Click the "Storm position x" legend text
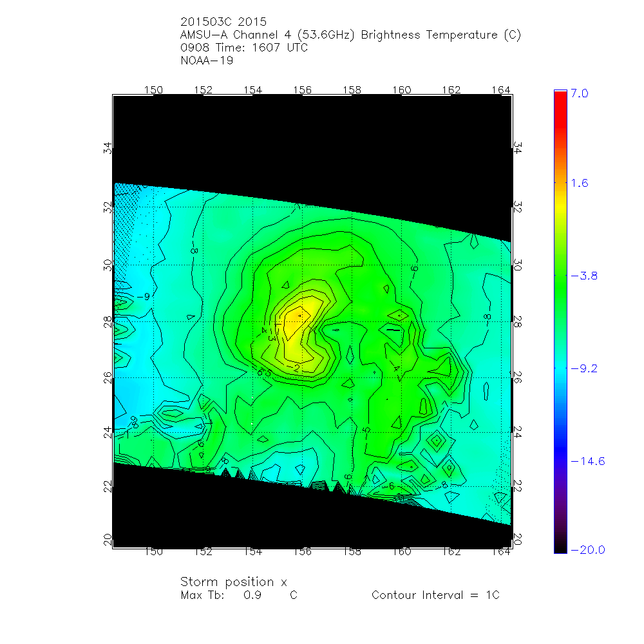Image resolution: width=644 pixels, height=644 pixels. [x=233, y=582]
